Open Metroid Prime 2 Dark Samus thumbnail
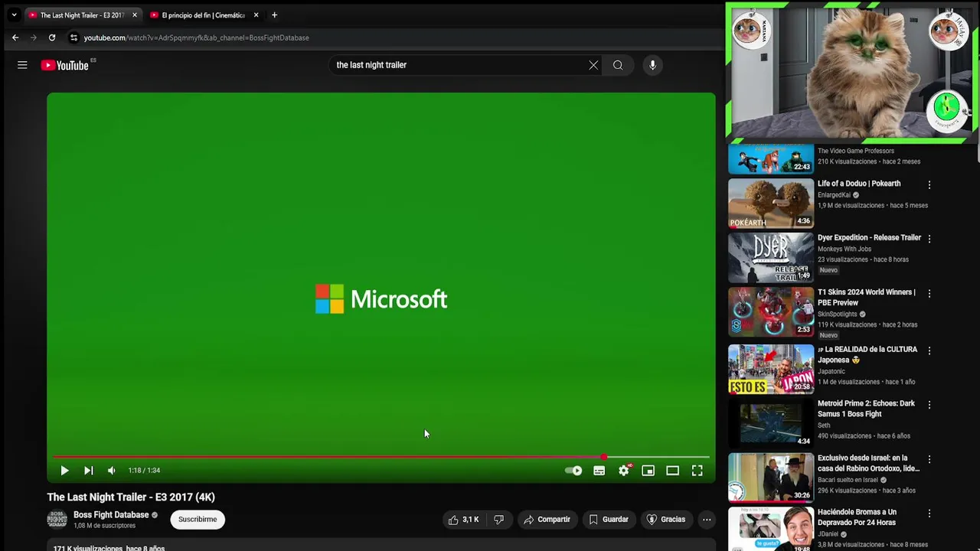Screen dimensions: 980x551 tap(771, 423)
